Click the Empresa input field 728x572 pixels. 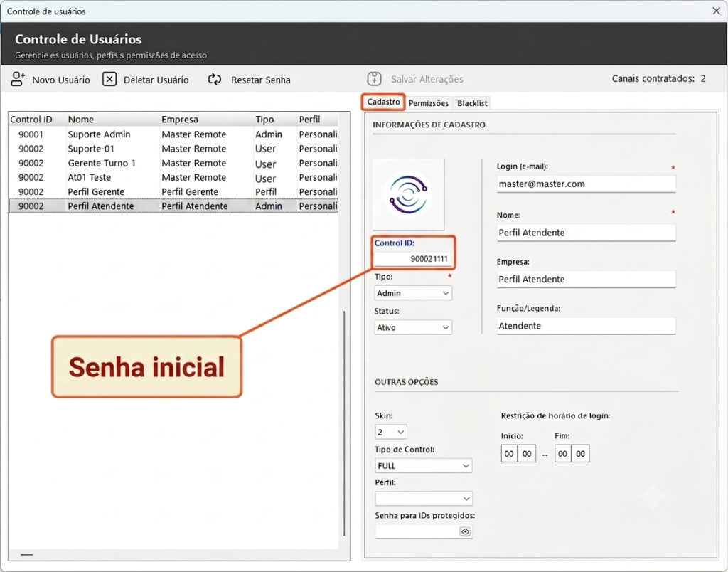coord(586,280)
